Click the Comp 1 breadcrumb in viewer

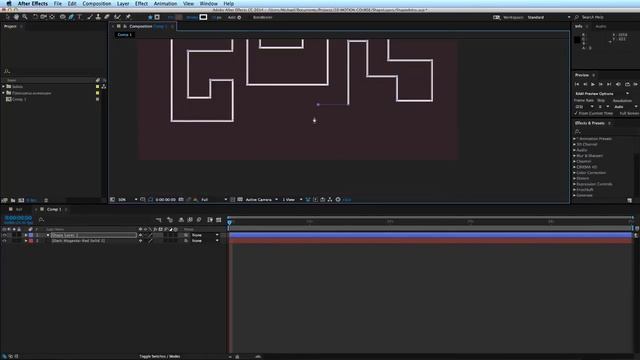click(x=124, y=35)
